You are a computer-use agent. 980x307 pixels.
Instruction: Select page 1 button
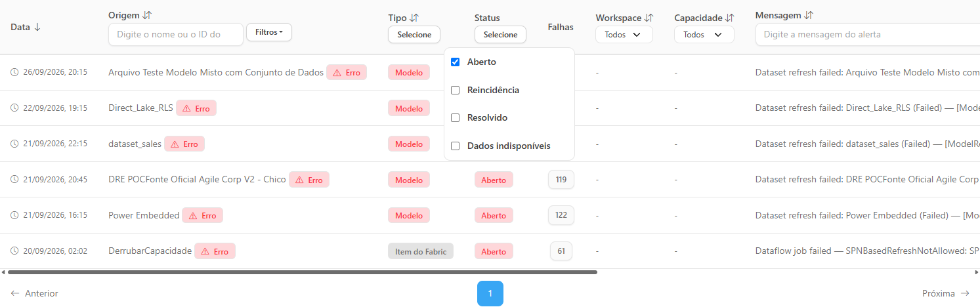pos(490,293)
